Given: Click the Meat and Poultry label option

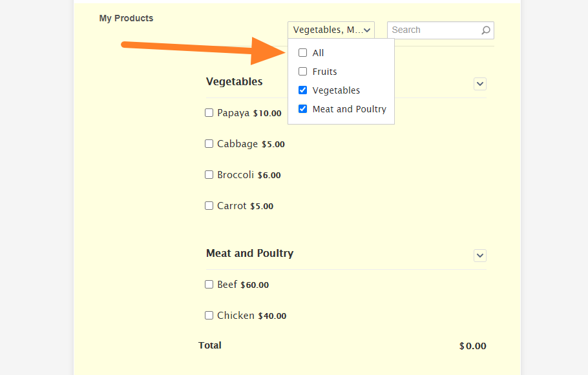Looking at the screenshot, I should [x=350, y=109].
